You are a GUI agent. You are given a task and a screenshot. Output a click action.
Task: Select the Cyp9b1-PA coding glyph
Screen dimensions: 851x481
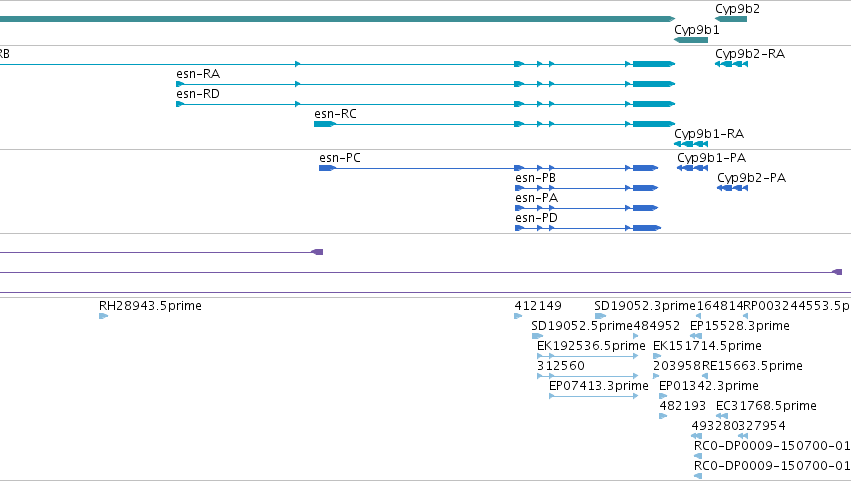click(693, 168)
